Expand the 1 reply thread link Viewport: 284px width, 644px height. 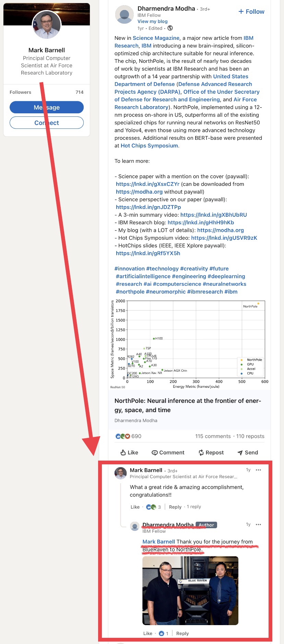point(194,507)
